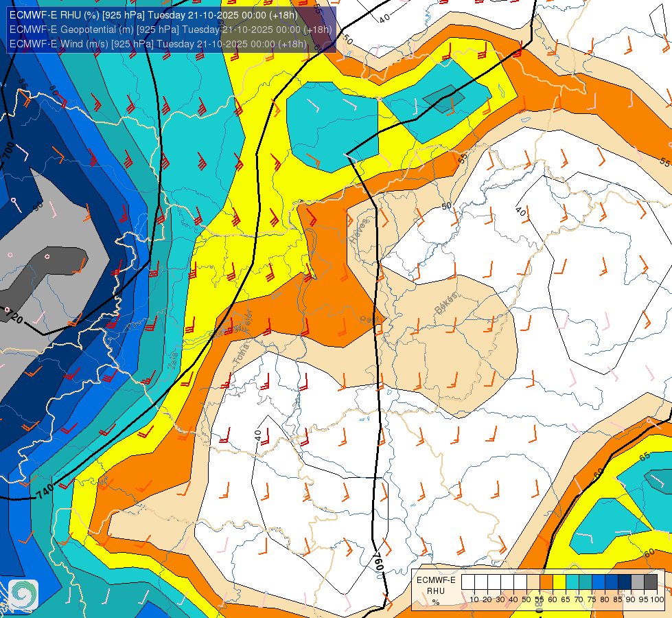Pick the orange 55-60 legend swatch
672x618 pixels.
coord(546,583)
